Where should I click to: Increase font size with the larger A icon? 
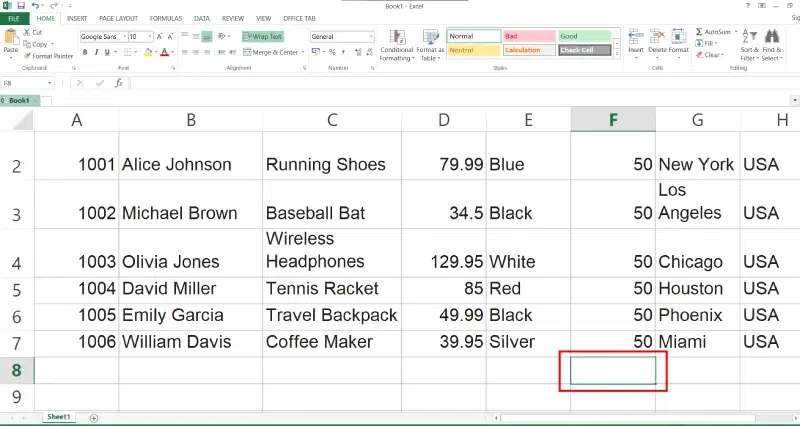coord(160,37)
